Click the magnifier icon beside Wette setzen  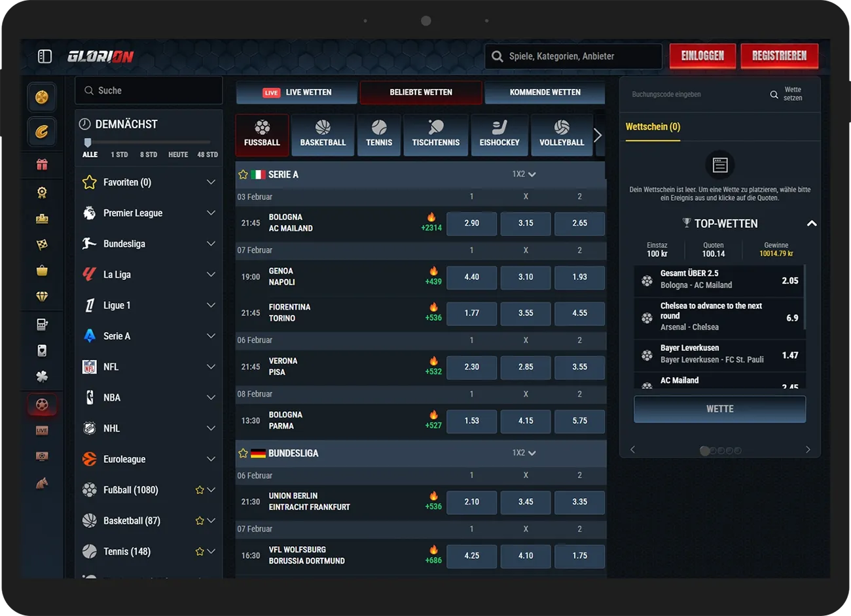click(x=774, y=94)
